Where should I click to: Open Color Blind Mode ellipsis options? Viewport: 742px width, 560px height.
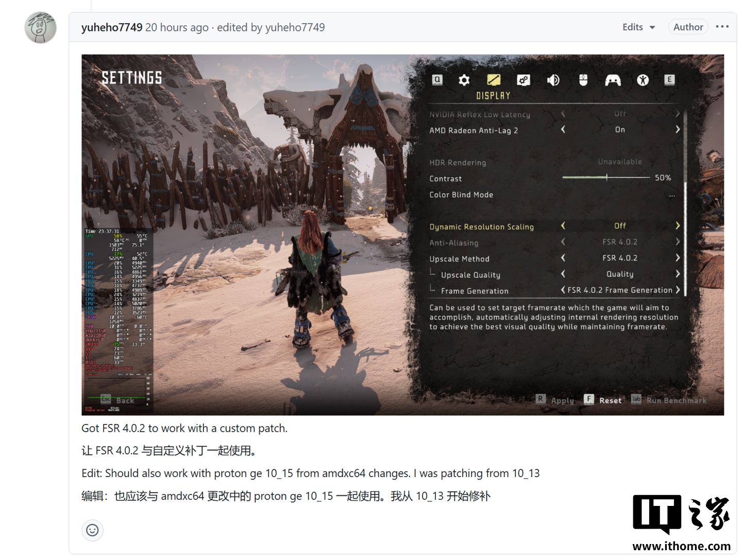[x=672, y=196]
